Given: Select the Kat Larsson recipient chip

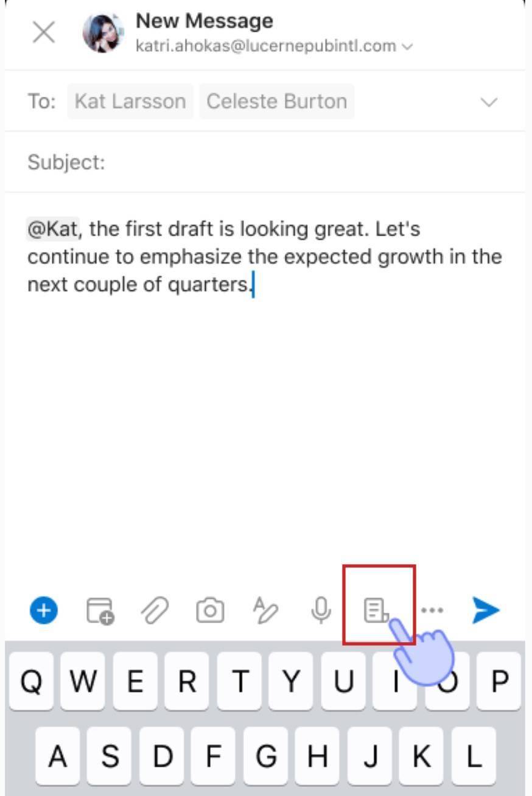Looking at the screenshot, I should coord(130,101).
